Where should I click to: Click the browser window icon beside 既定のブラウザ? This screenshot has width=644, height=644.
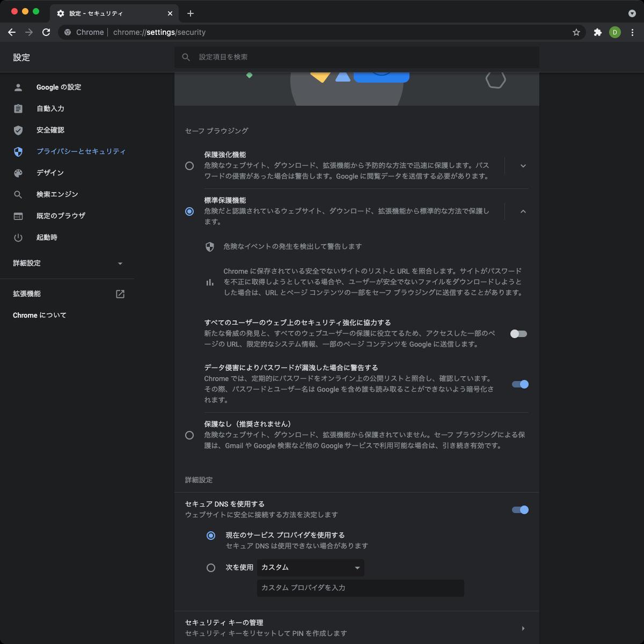(18, 216)
